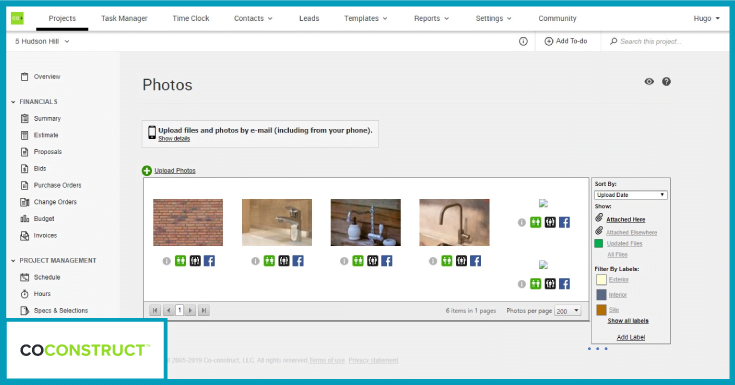Screen dimensions: 735x385
Task: Click the All Files filter link
Action: 617,255
